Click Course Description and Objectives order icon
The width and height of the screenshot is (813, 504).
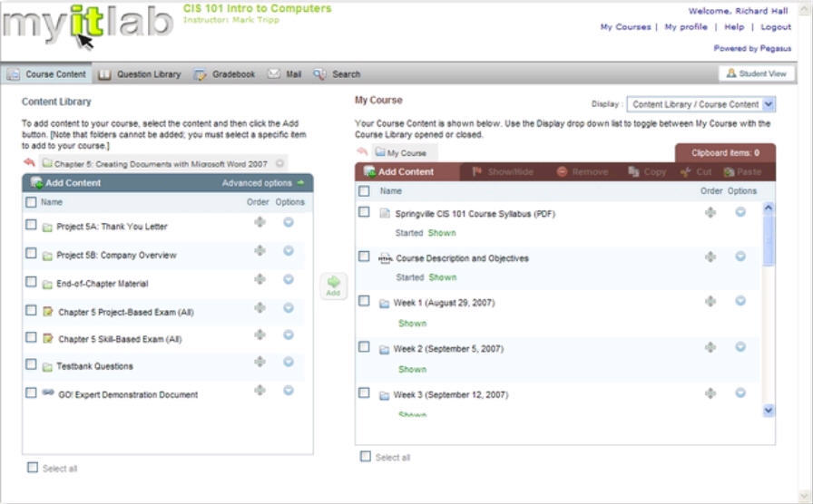click(x=710, y=257)
